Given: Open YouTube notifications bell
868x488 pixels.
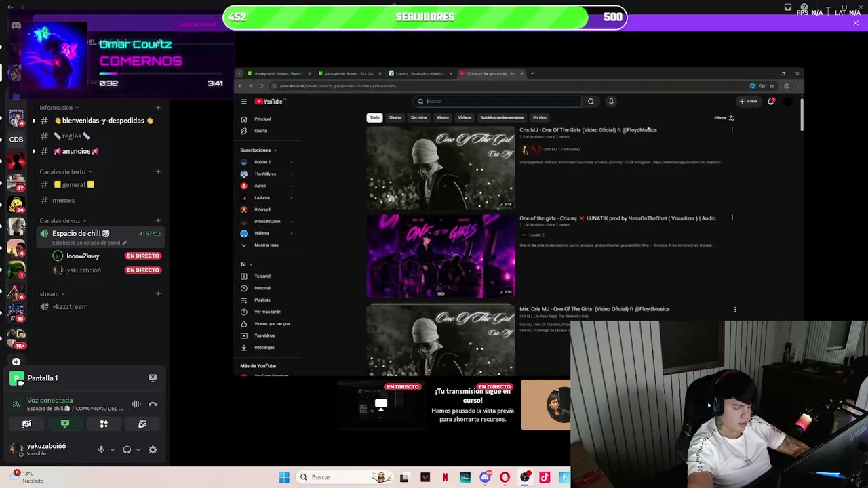Looking at the screenshot, I should pyautogui.click(x=771, y=102).
